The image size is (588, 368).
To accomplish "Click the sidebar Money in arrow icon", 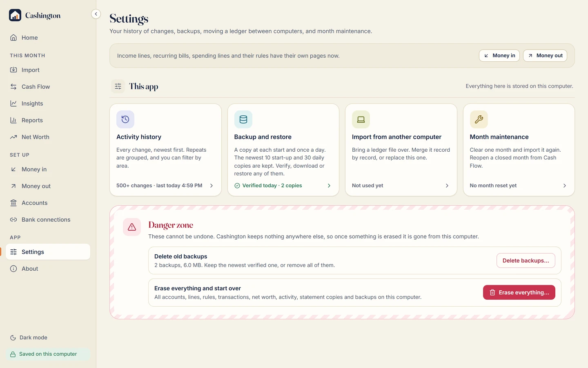I will tap(13, 169).
